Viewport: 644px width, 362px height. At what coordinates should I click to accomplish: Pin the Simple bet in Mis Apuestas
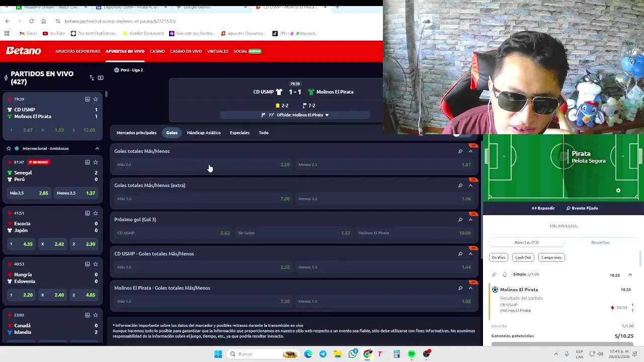tap(494, 275)
